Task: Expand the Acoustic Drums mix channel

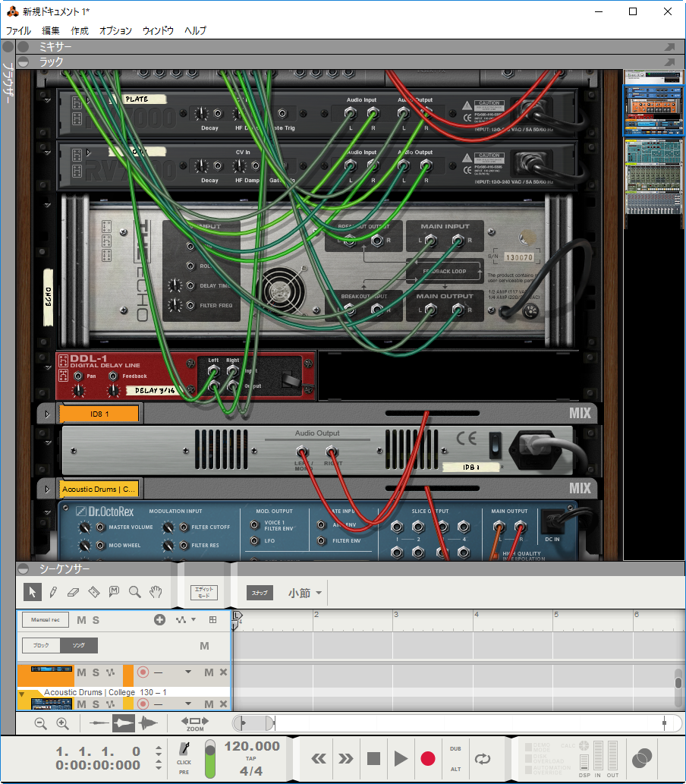Action: pos(47,489)
